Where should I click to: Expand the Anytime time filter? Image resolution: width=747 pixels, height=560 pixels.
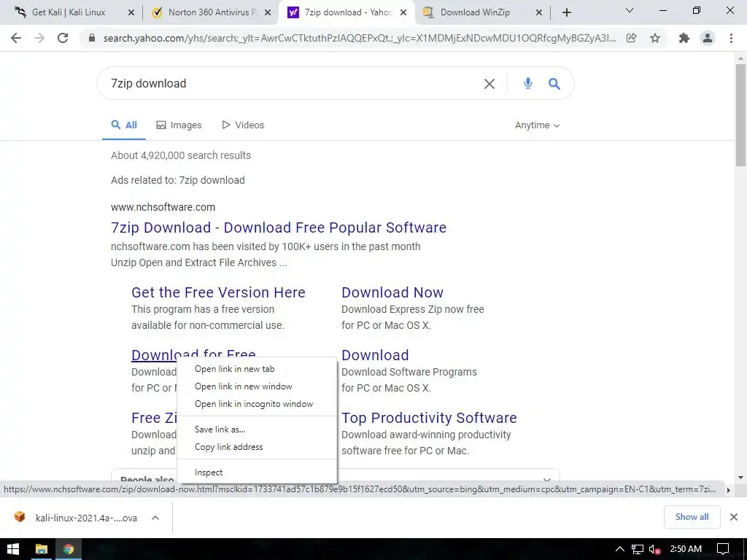tap(538, 125)
